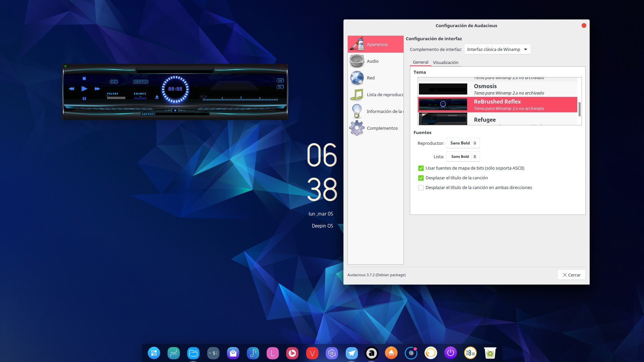Click the dock clock showing 18:38
This screenshot has width=644, height=362.
(x=470, y=353)
